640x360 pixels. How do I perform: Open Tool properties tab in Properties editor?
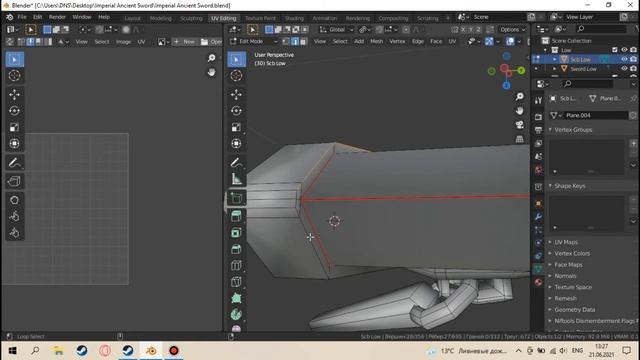pos(538,100)
